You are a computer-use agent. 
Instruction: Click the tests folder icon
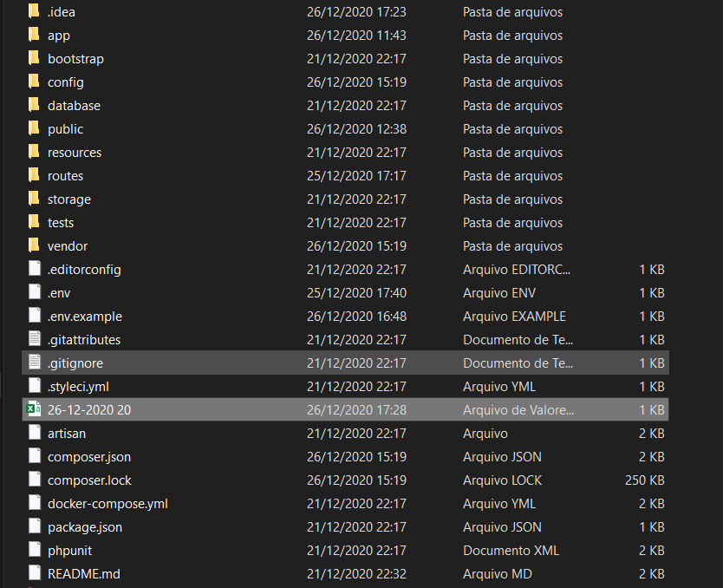(34, 222)
